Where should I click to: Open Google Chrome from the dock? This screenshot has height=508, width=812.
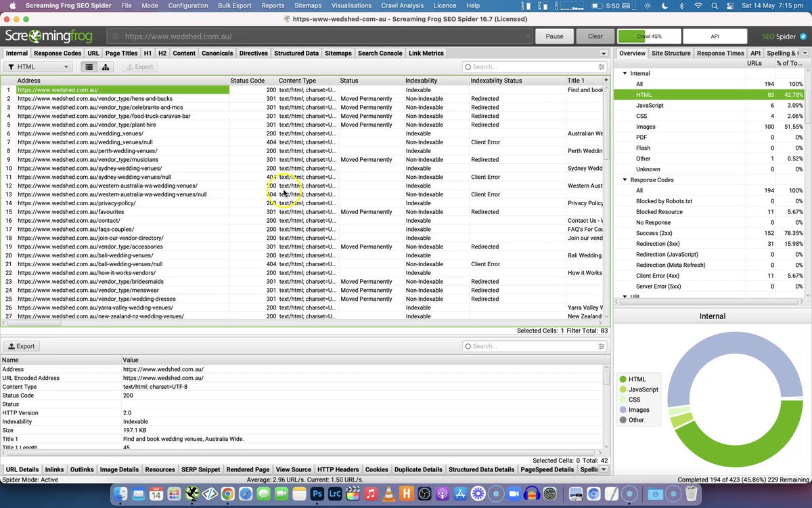pyautogui.click(x=227, y=494)
